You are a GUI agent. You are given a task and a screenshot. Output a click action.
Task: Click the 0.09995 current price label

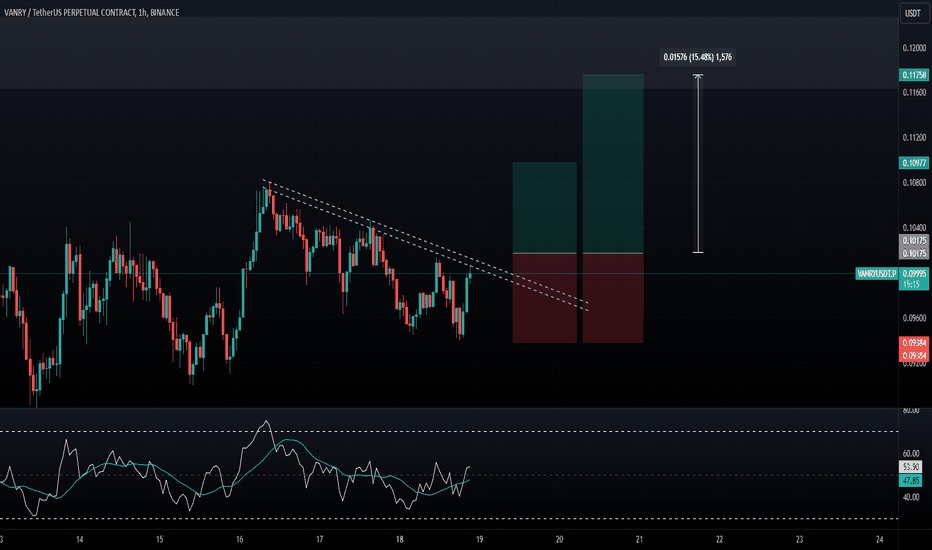pos(914,274)
